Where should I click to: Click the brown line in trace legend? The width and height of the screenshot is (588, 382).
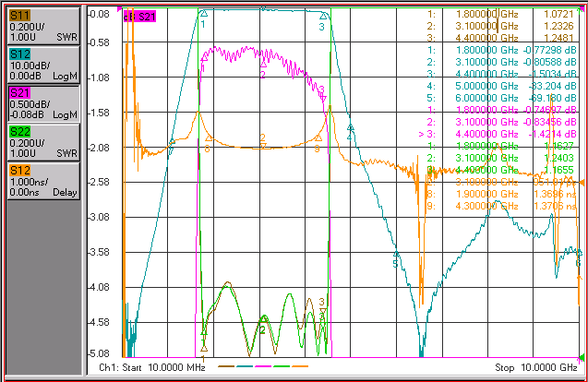point(226,366)
